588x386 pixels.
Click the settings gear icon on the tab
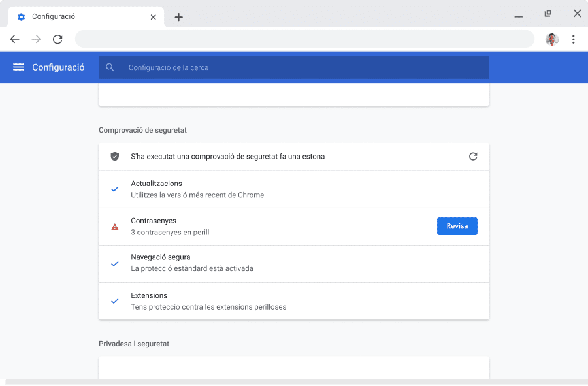(22, 17)
